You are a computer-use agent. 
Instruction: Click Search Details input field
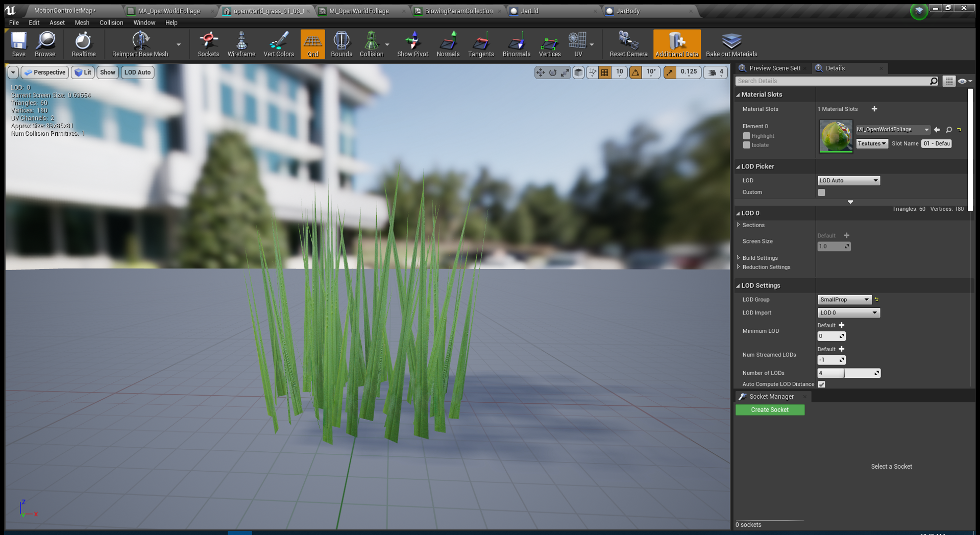click(x=832, y=81)
